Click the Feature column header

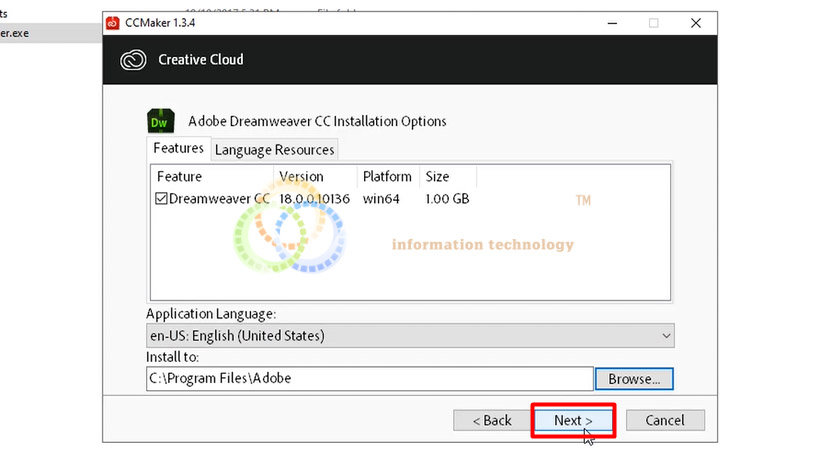pos(212,176)
